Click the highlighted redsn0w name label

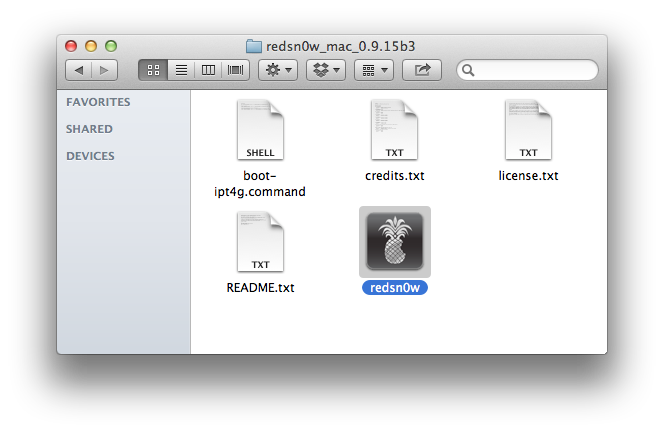pyautogui.click(x=395, y=288)
